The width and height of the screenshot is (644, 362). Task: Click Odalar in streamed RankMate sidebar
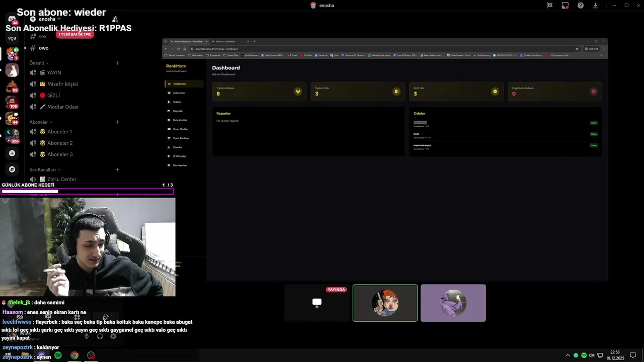184,102
